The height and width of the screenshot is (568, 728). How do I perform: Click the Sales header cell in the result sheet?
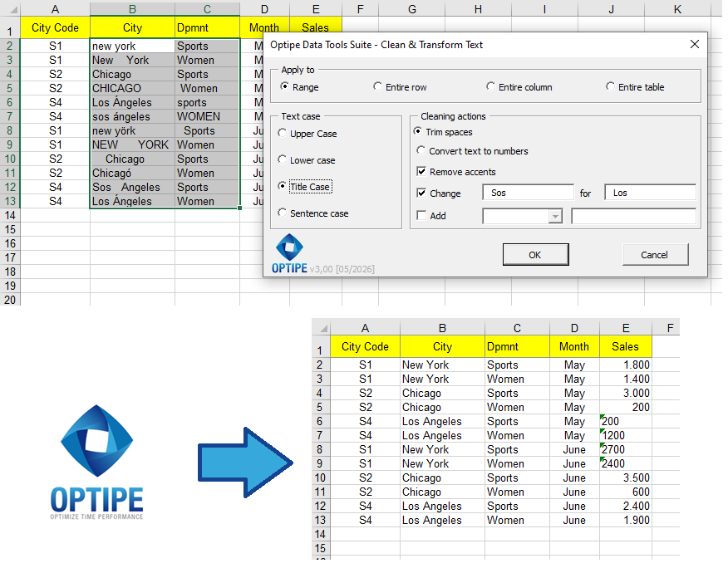tap(626, 346)
